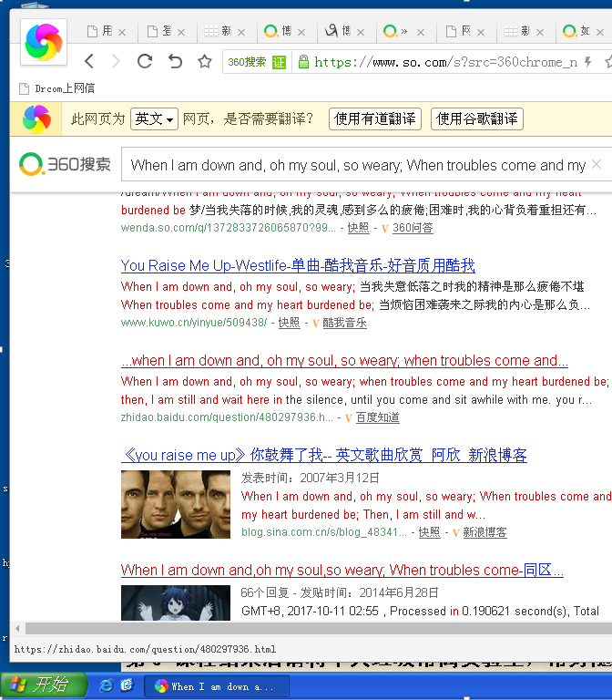Open the 百度知道 source link

coord(377,417)
